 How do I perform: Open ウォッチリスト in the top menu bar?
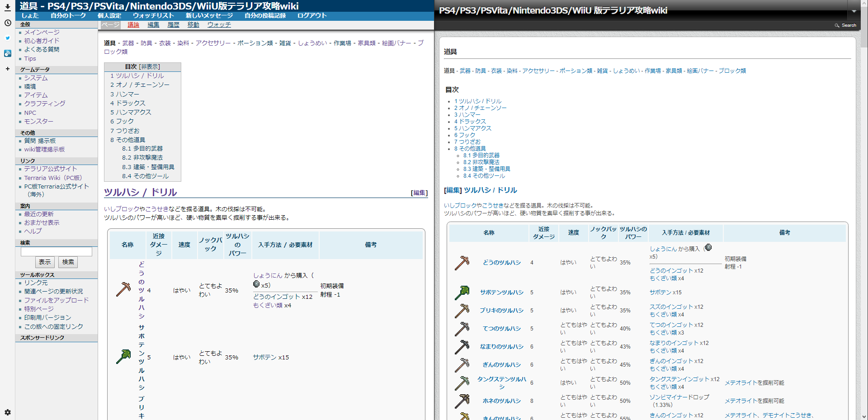pos(153,15)
